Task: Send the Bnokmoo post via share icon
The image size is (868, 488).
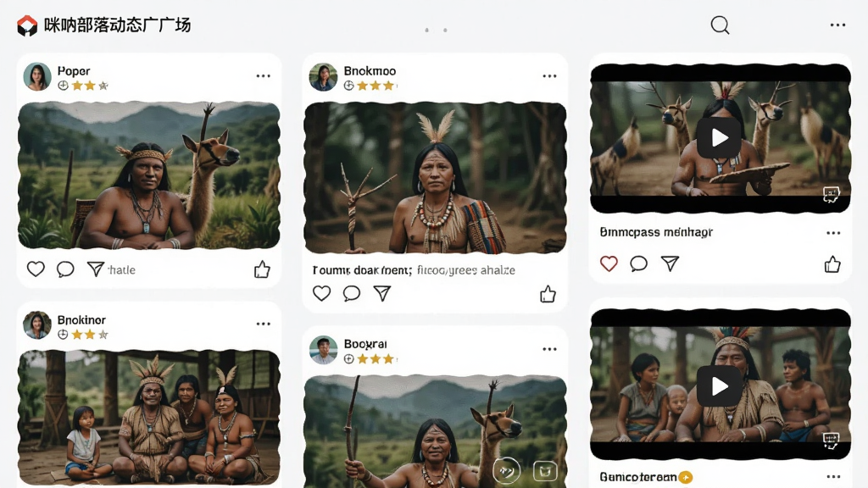Action: [382, 292]
